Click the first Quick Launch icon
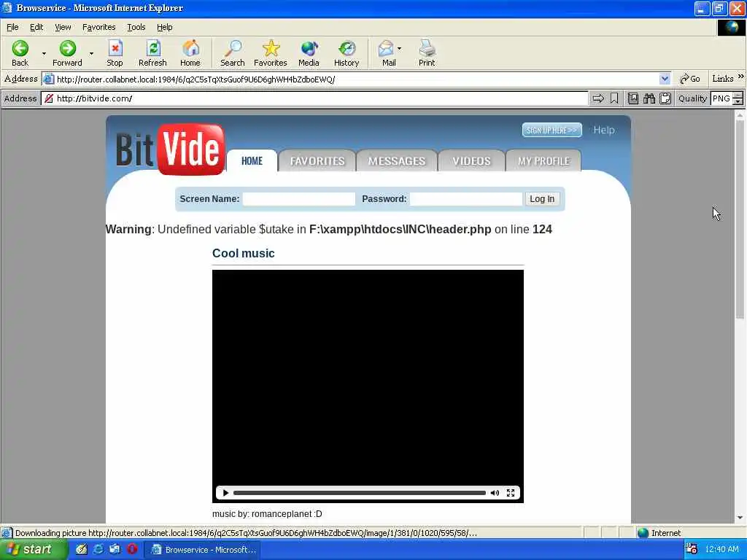The width and height of the screenshot is (747, 560). pos(82,549)
